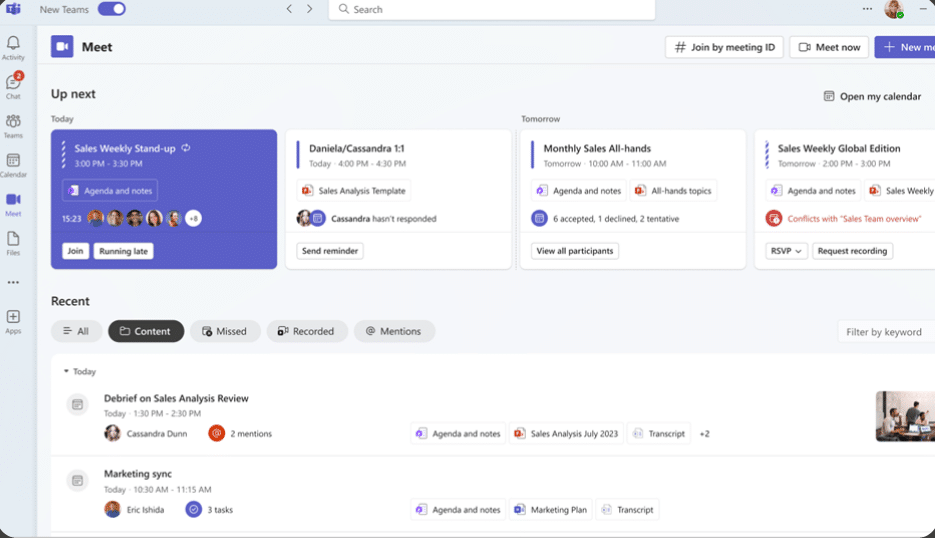
Task: Open settings and more ellipsis at top
Action: coord(867,9)
